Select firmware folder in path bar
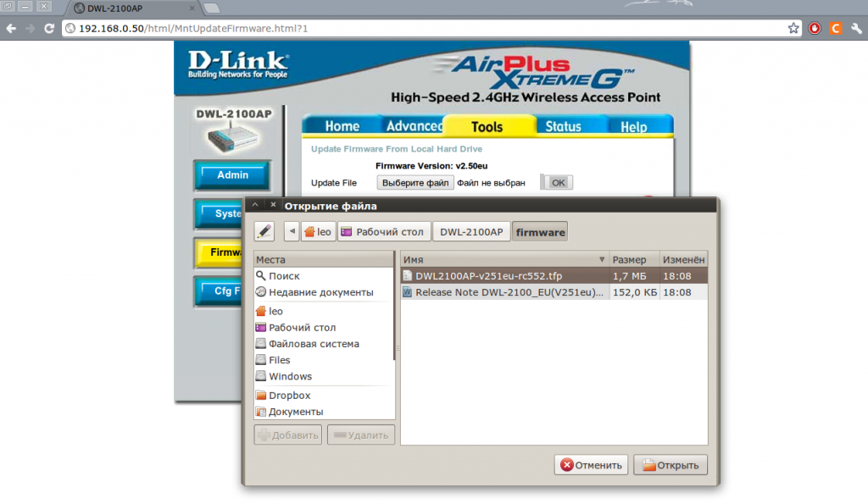 [x=540, y=232]
